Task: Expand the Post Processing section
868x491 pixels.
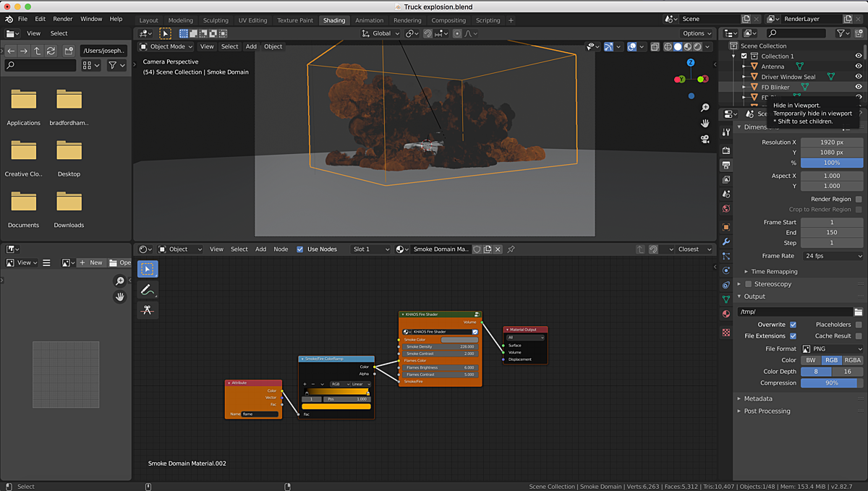Action: coord(767,411)
